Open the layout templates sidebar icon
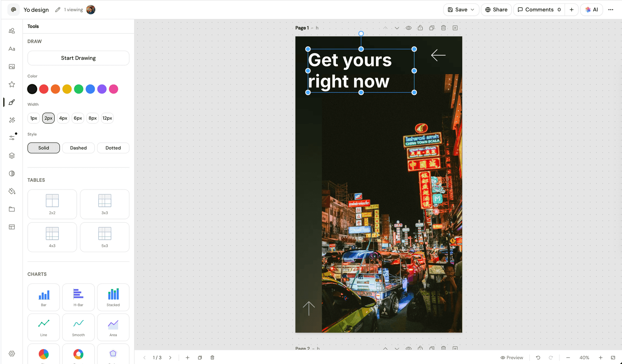Viewport: 622px width, 364px height. coord(12,227)
